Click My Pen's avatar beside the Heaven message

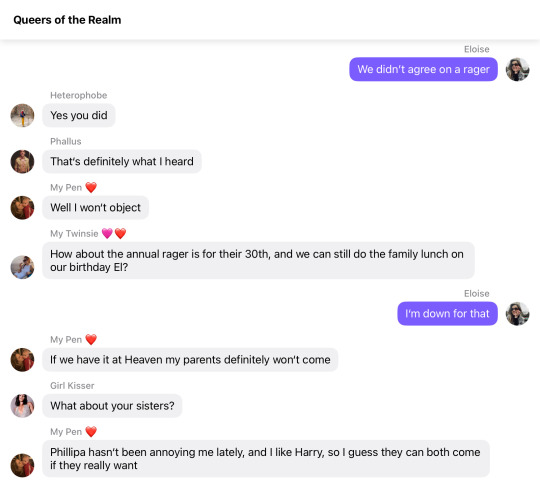[22, 359]
